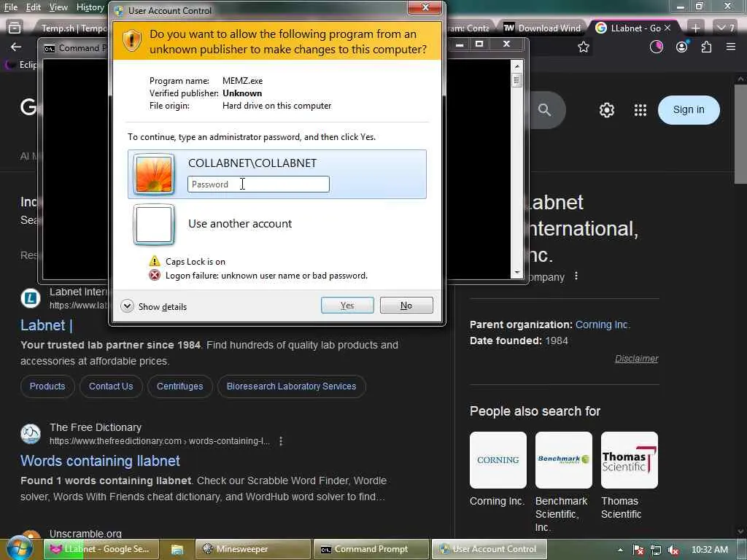747x560 pixels.
Task: Click the browser page vertical scrollbar thumb
Action: point(740,134)
